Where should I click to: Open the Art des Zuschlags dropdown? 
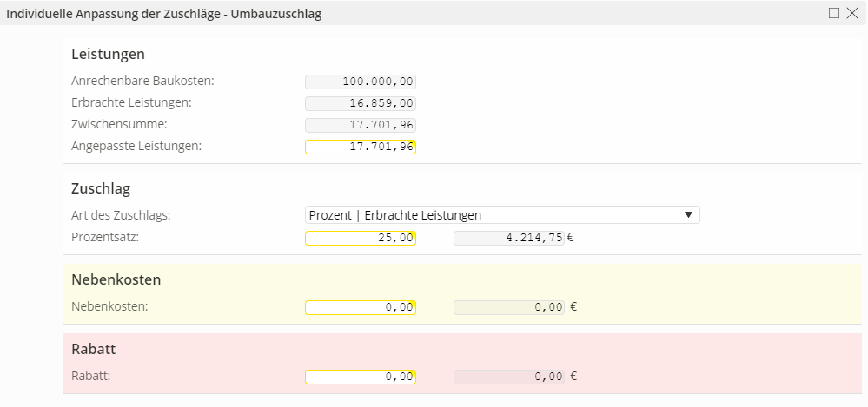502,215
